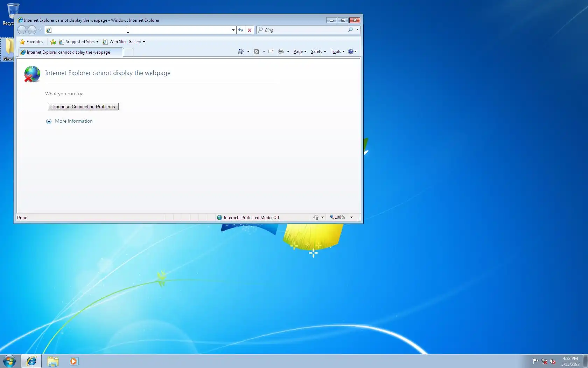
Task: Click the Add to Favorites Bar star
Action: [x=53, y=42]
